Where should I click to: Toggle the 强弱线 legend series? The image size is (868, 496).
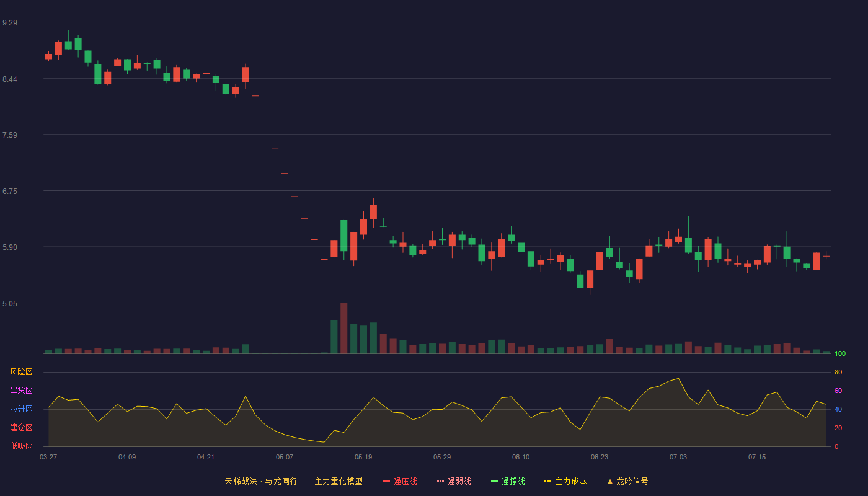click(454, 481)
